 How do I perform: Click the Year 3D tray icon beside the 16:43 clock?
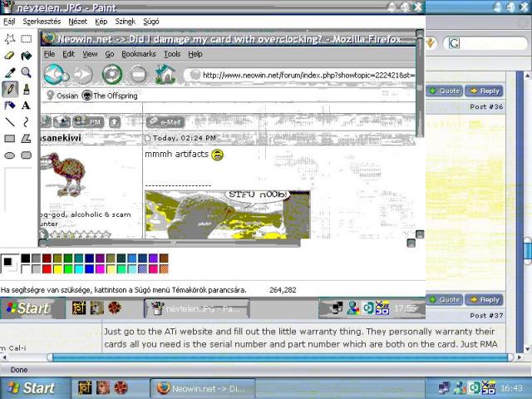click(x=489, y=387)
